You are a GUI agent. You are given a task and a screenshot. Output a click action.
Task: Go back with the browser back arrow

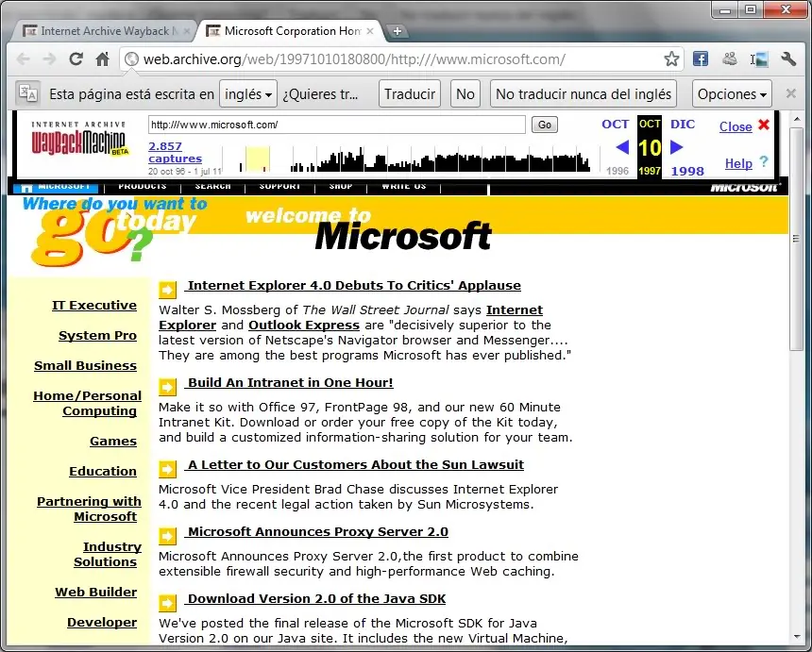tap(24, 59)
